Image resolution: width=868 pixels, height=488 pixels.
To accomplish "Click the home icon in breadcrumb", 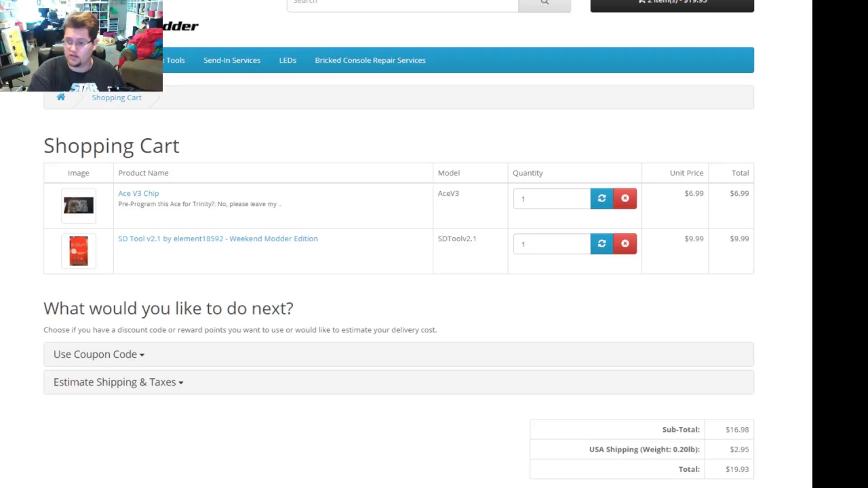I will pyautogui.click(x=61, y=97).
